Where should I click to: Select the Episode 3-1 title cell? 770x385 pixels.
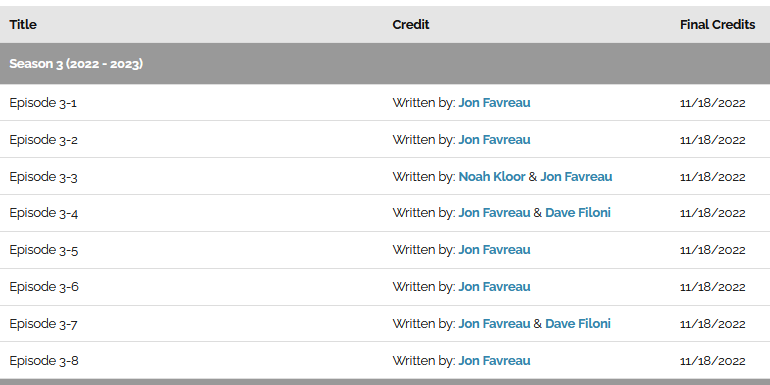click(x=192, y=103)
